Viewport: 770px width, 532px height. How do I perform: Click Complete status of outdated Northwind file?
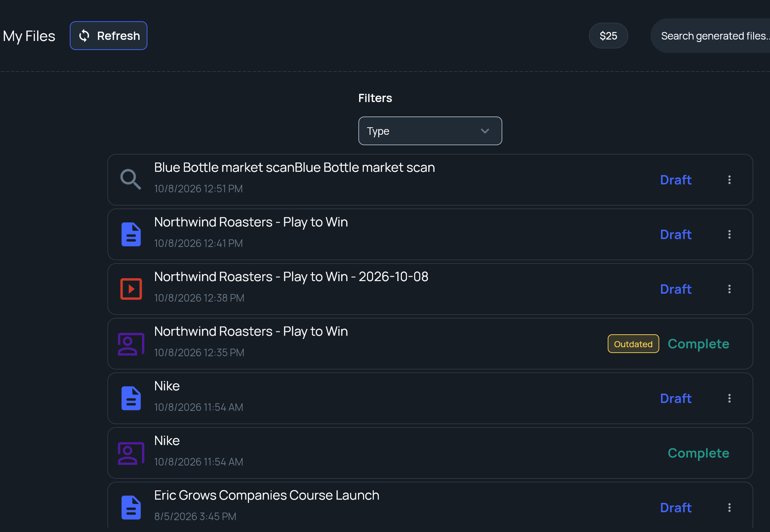(698, 344)
